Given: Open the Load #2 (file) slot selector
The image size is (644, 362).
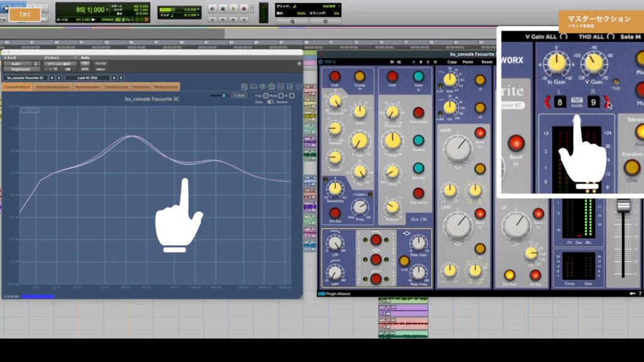Looking at the screenshot, I should click(x=87, y=77).
